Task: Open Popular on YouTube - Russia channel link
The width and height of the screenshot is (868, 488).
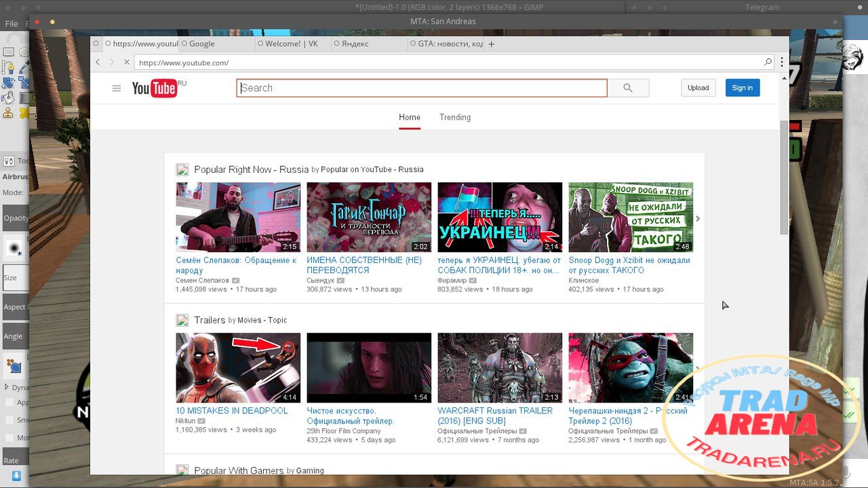Action: pyautogui.click(x=372, y=169)
